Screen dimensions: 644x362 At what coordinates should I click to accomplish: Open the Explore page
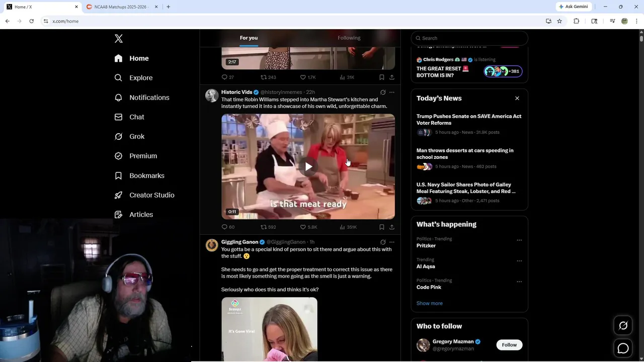click(133, 78)
